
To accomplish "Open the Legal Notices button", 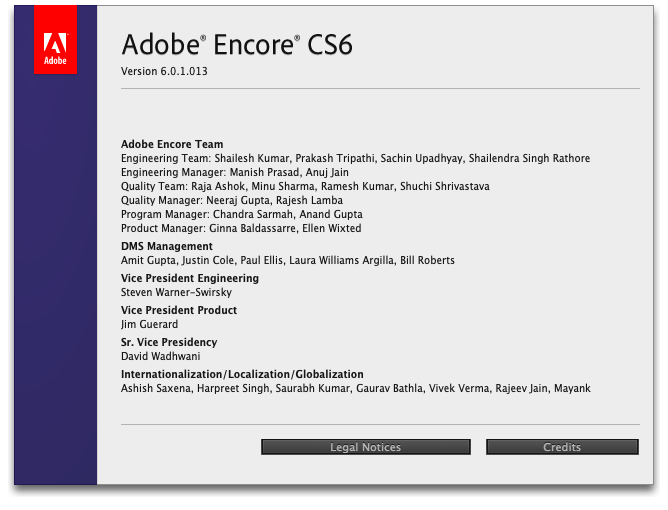I will [366, 447].
